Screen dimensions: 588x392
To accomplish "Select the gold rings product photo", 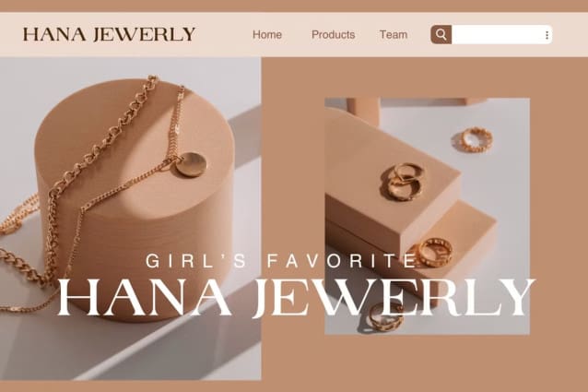I will point(427,216).
